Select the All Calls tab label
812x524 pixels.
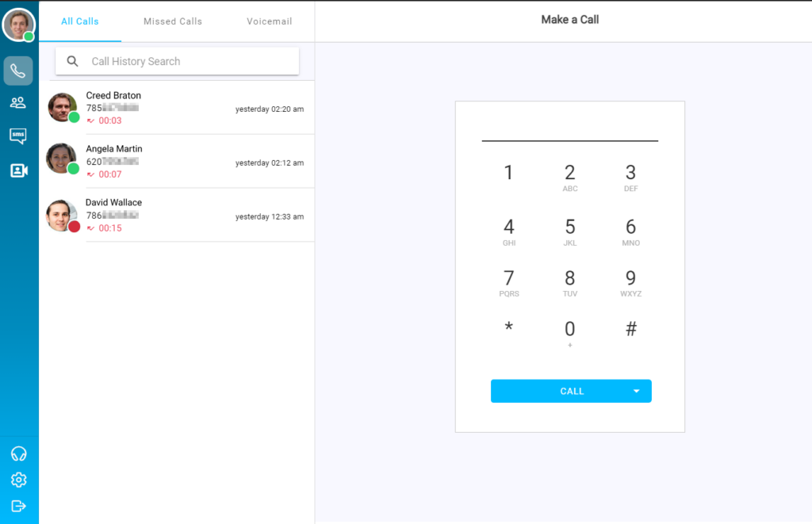point(80,21)
